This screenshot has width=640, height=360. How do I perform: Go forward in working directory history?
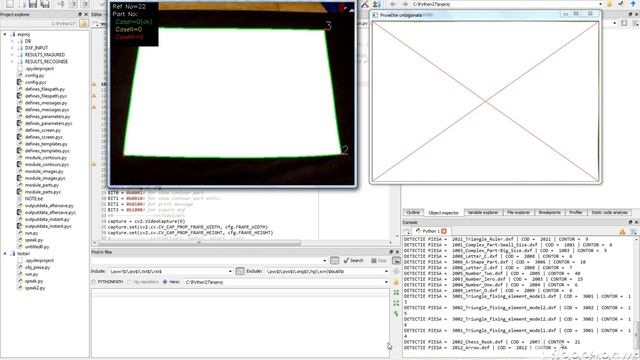point(404,4)
